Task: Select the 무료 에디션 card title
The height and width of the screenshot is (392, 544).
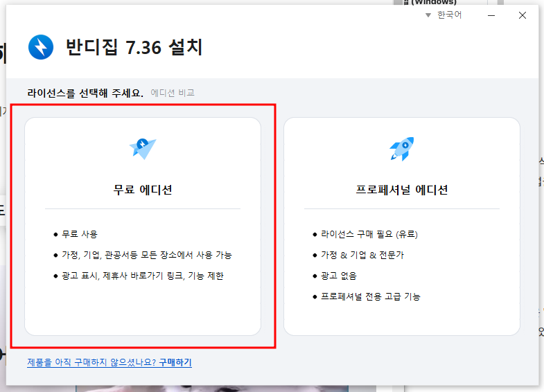Action: (143, 190)
